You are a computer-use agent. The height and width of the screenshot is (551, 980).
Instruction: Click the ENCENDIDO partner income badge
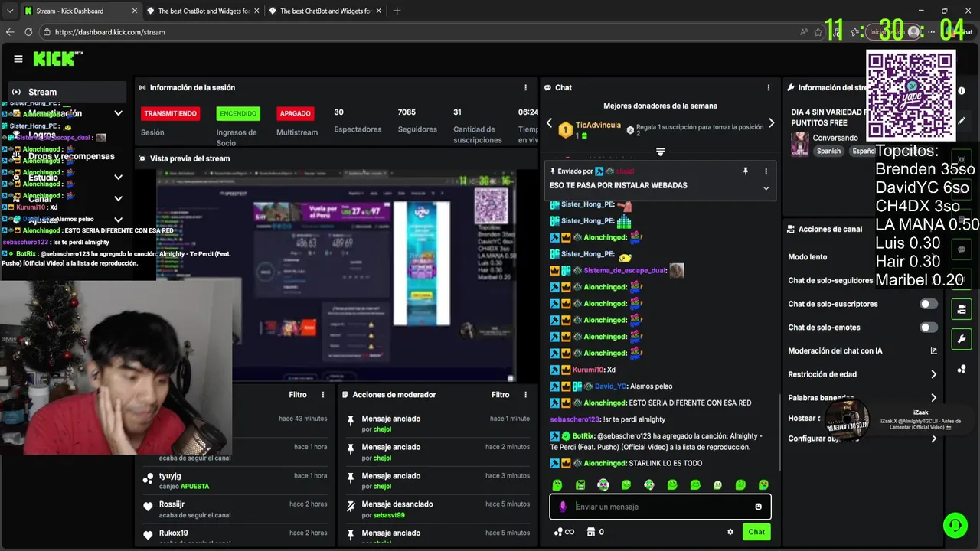238,113
